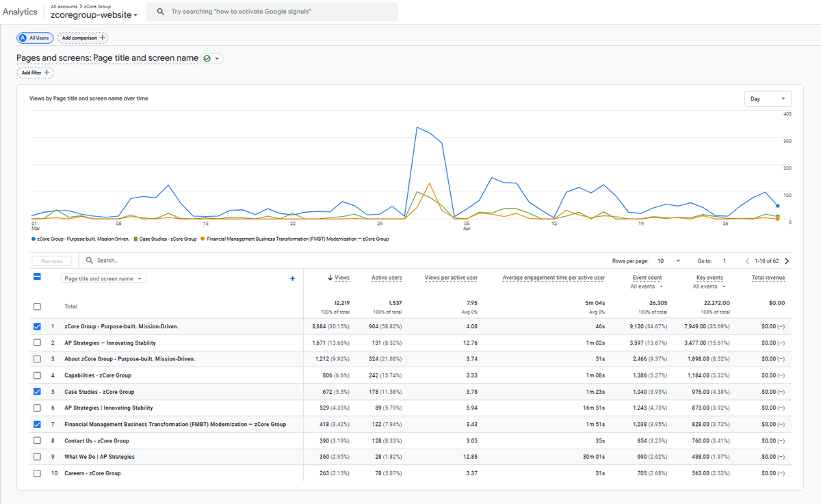Check Capabilities - zCore Group row checkbox

(x=37, y=375)
